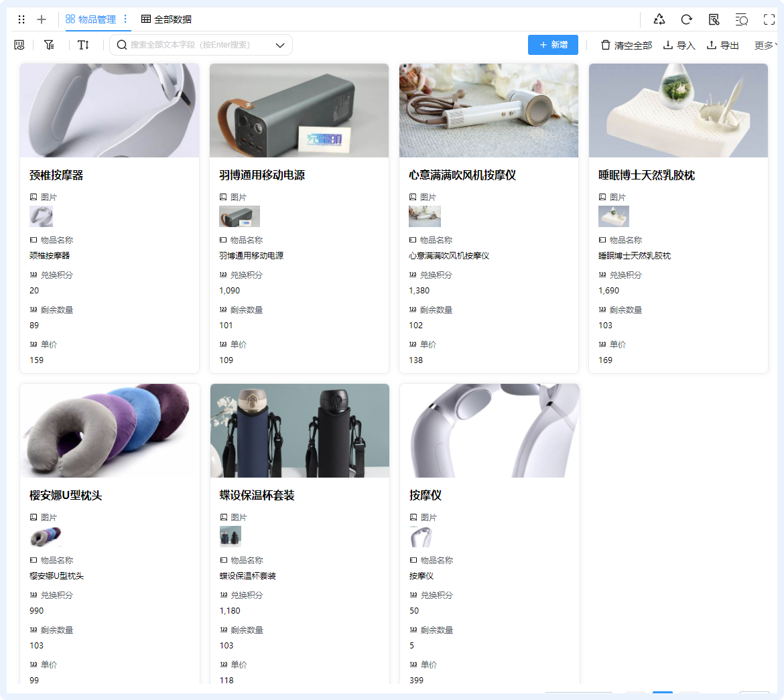784x700 pixels.
Task: Open the filter conditions icon
Action: click(x=49, y=45)
